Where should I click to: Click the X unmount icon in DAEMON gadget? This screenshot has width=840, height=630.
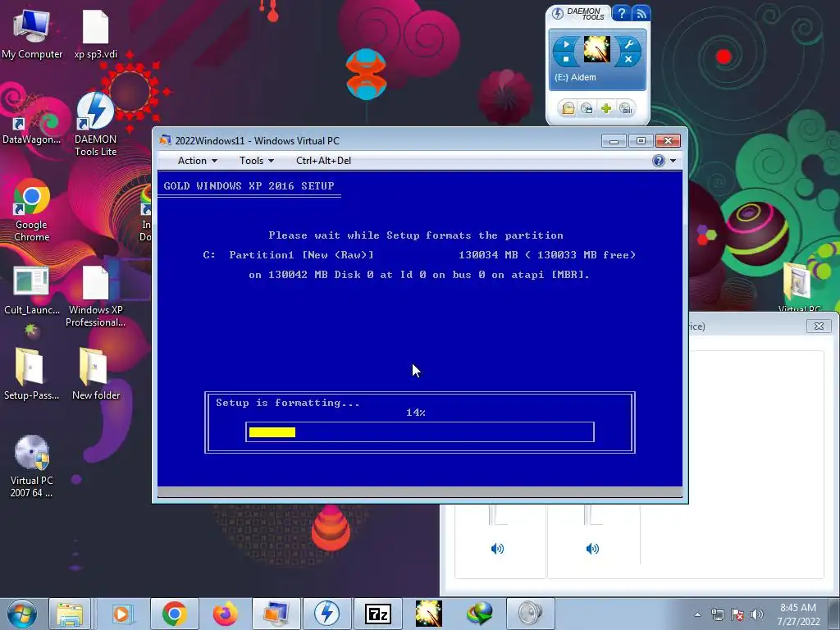pyautogui.click(x=628, y=59)
